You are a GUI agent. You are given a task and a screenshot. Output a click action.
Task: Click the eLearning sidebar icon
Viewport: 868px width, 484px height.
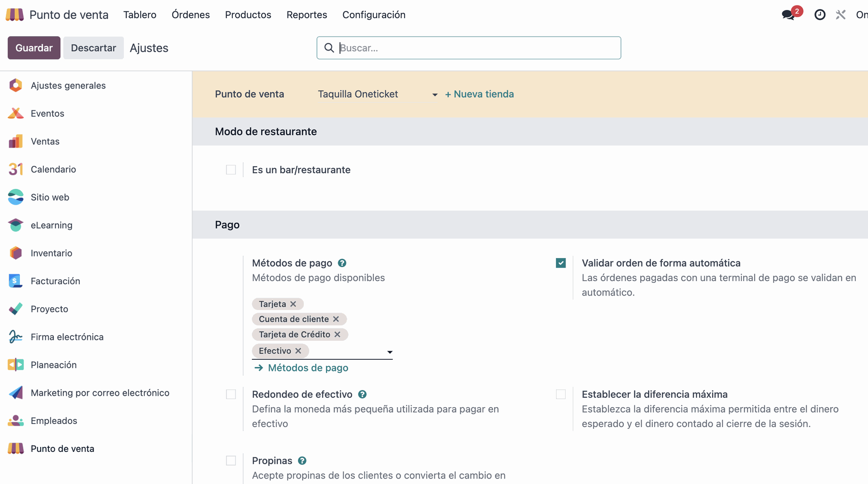tap(16, 225)
